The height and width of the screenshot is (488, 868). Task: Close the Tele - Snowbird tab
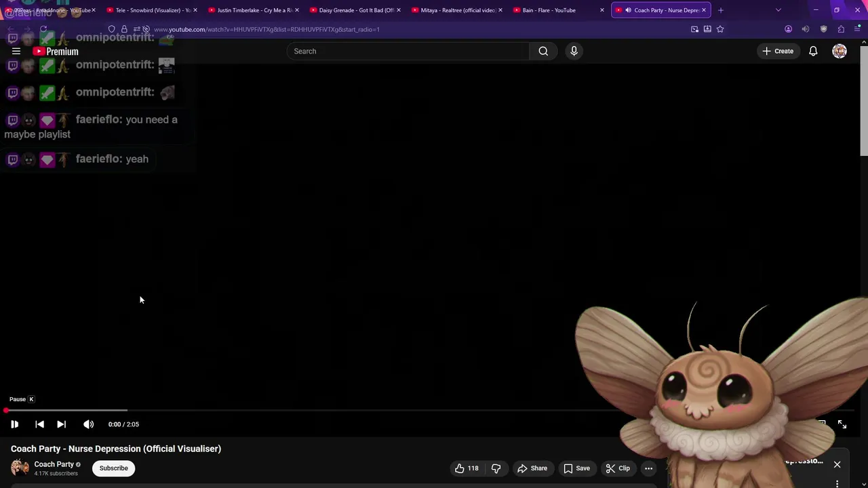point(195,10)
